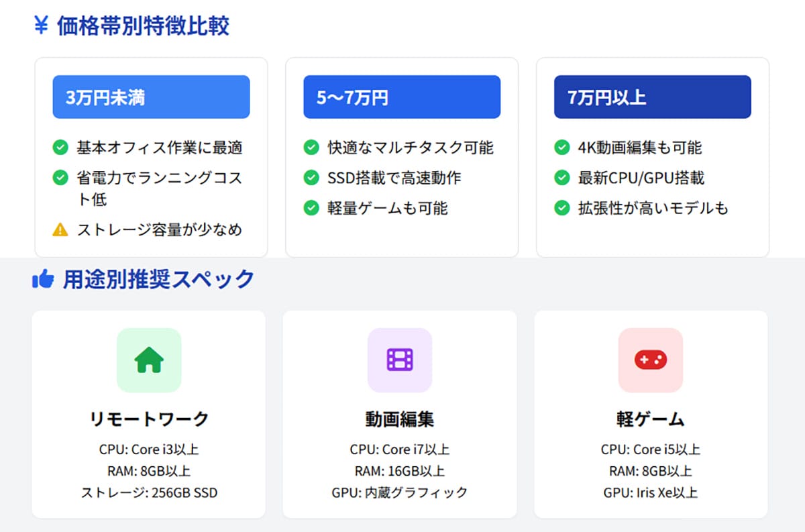Click the yellow warning icon beside ストレージ容量が少なめ

tap(60, 229)
